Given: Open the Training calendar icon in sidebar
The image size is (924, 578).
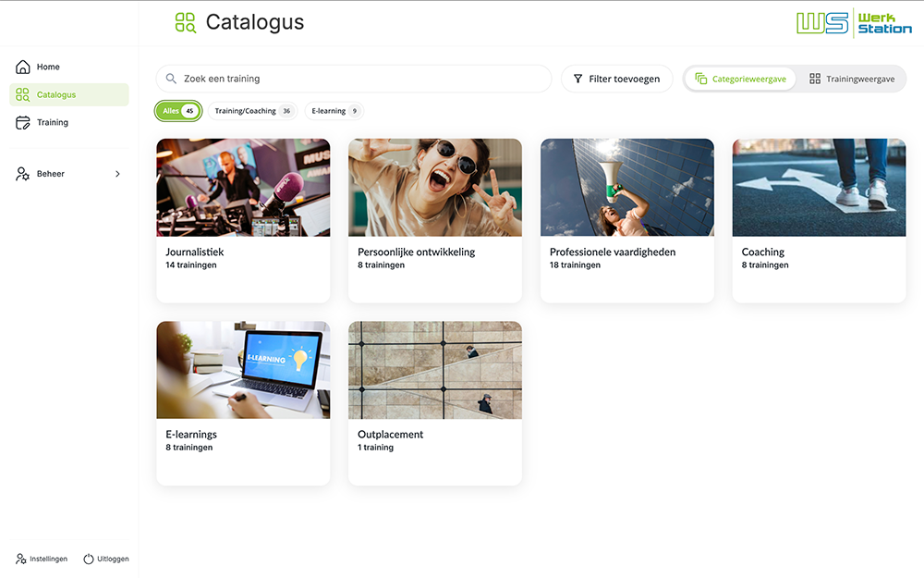Looking at the screenshot, I should 22,122.
